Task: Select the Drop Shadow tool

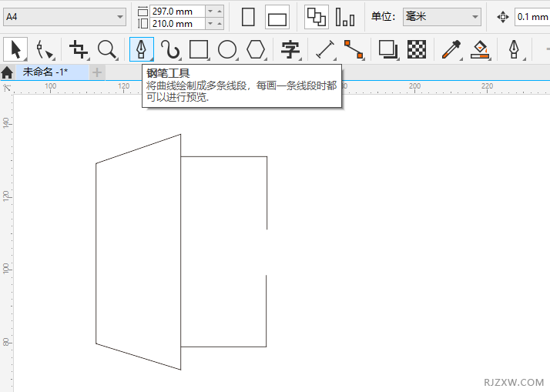Action: (388, 49)
